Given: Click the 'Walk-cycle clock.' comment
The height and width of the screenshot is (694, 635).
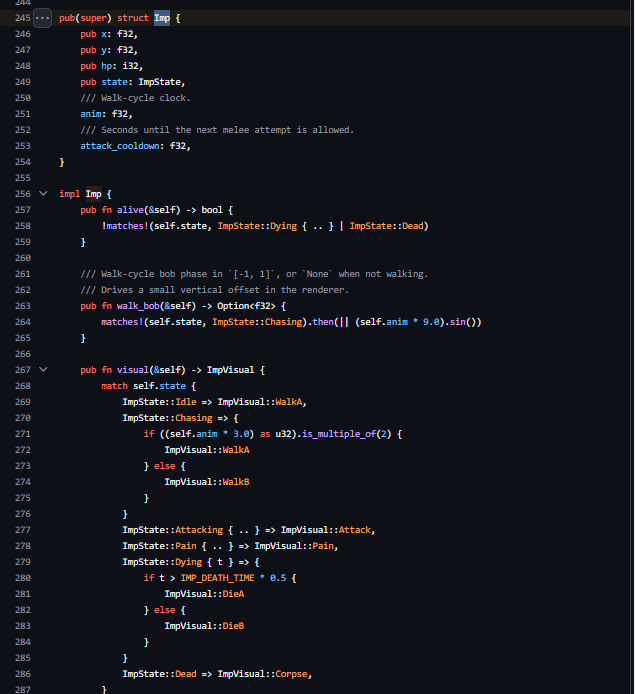Looking at the screenshot, I should [x=135, y=98].
